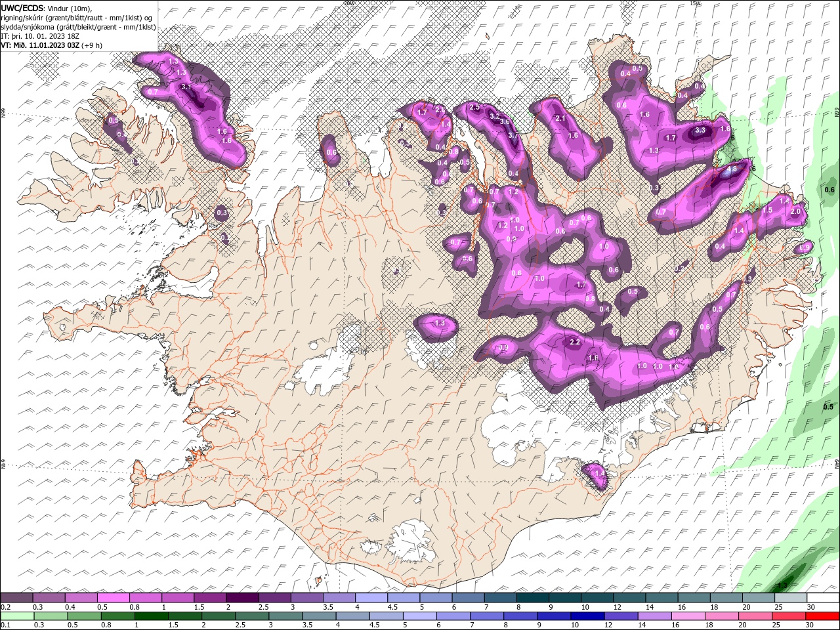Screen dimensions: 840x630
Task: Click the dark green swatch between 1 and 1.5 in bottom legend
Action: [x=152, y=616]
